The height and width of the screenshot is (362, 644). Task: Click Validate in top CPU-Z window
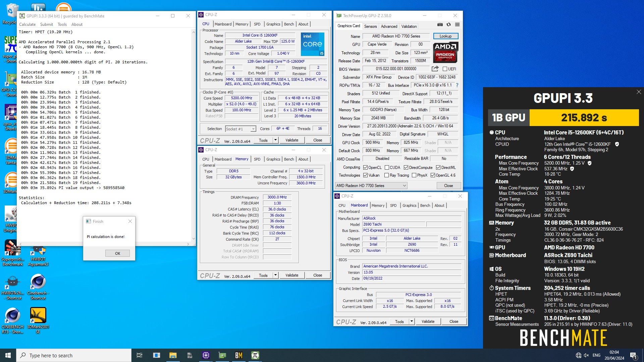click(x=292, y=140)
